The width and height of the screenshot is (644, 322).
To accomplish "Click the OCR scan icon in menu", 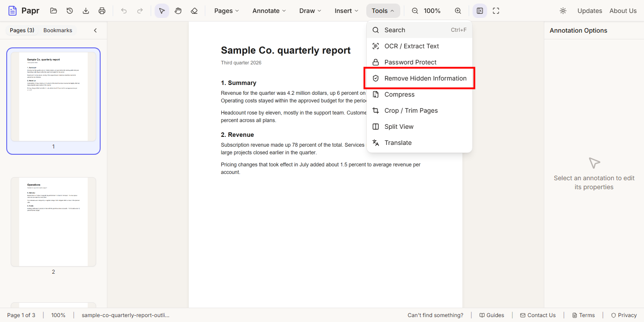I will [376, 46].
